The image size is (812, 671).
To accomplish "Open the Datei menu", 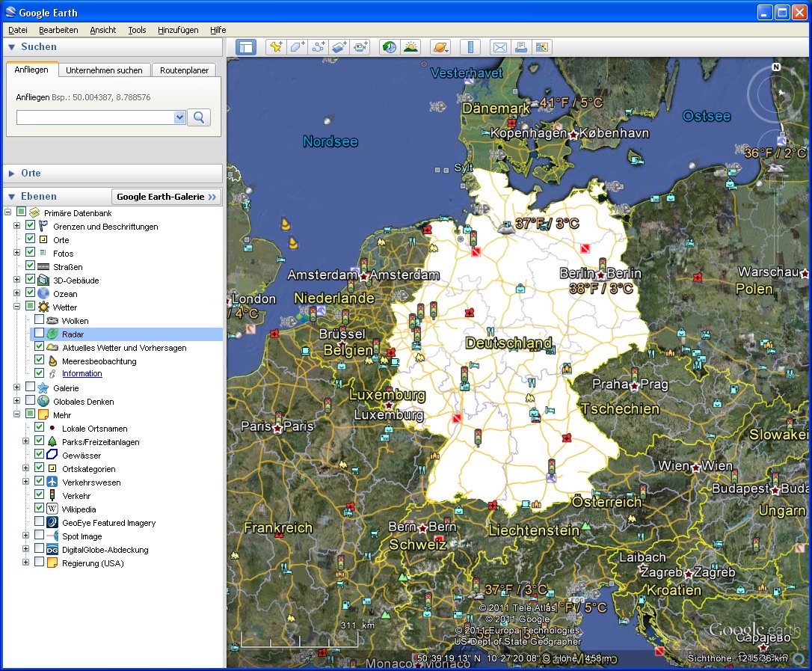I will pos(18,30).
